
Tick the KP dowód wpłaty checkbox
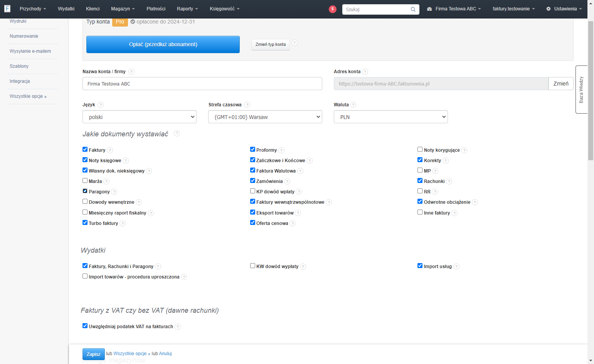click(x=252, y=191)
